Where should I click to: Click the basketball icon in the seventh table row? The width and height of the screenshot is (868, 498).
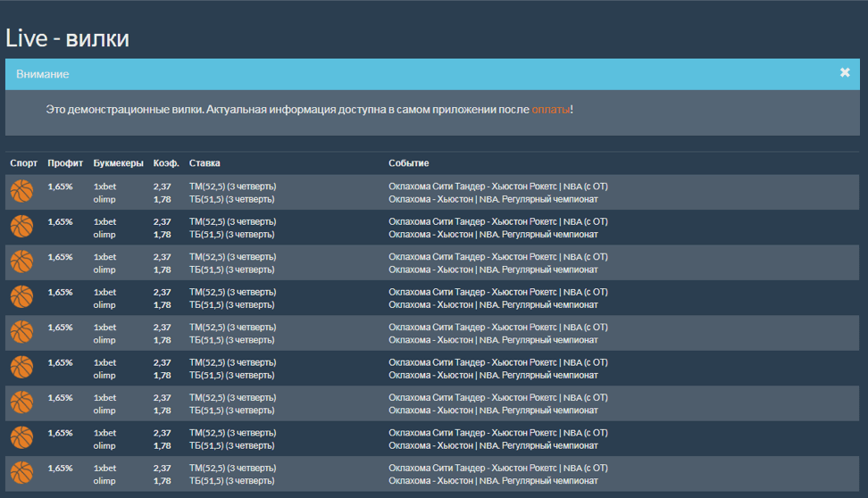coord(21,403)
